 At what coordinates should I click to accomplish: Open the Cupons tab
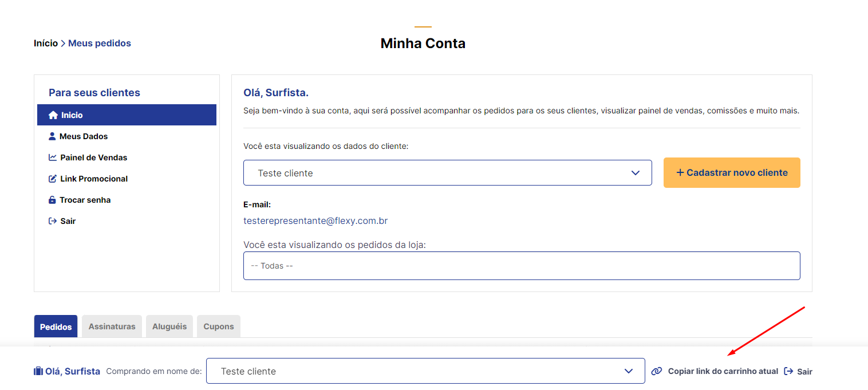219,326
